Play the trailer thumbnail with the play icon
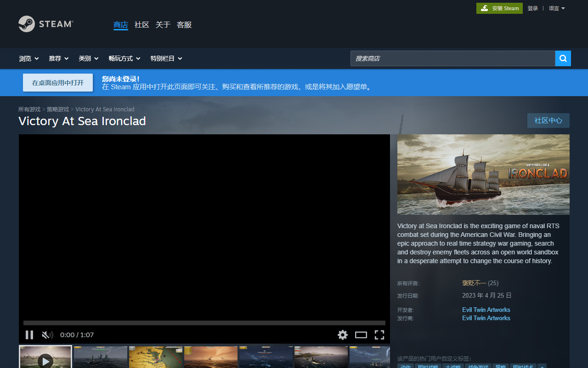 coord(45,357)
